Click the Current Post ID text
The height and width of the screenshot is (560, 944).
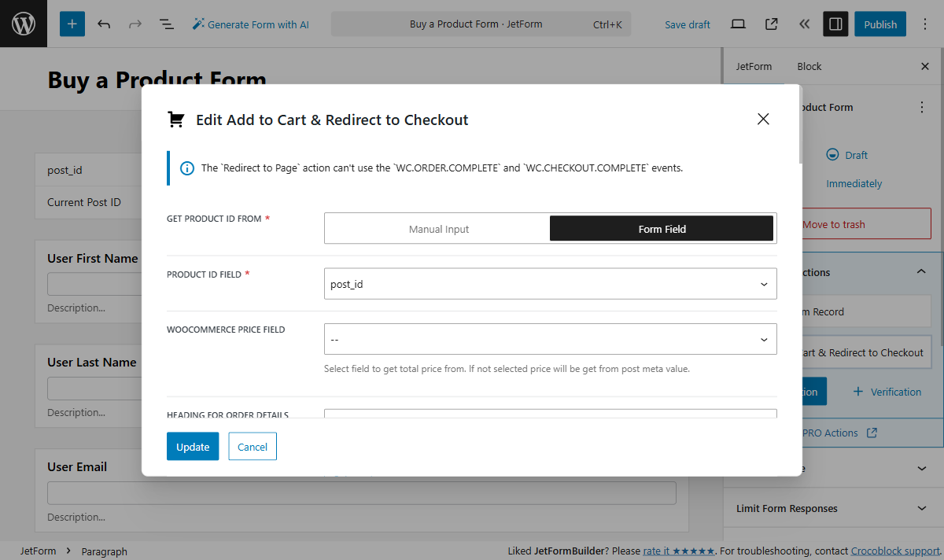coord(84,202)
